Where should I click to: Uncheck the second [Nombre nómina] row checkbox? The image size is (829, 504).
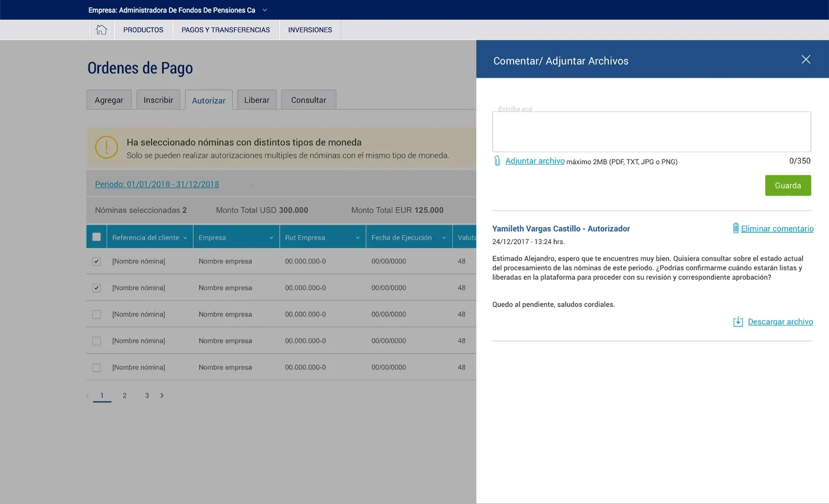96,288
